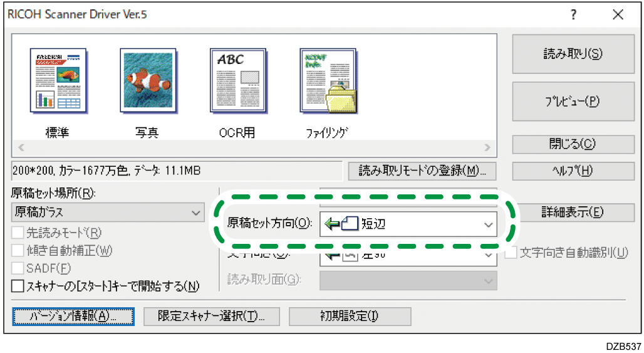Toggle 先読みモード(R) checkbox
Screen dimensions: 644x353
point(18,233)
